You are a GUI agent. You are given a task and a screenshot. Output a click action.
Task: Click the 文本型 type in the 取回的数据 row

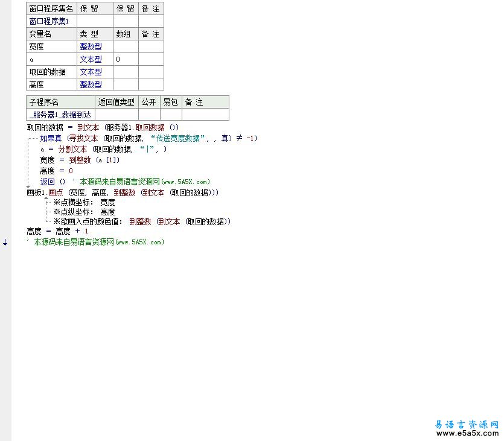click(x=91, y=72)
